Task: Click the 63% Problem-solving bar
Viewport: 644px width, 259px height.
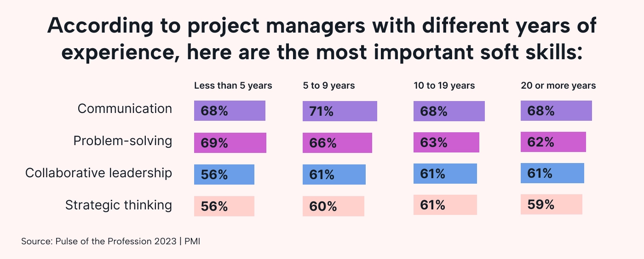Action: [x=446, y=142]
